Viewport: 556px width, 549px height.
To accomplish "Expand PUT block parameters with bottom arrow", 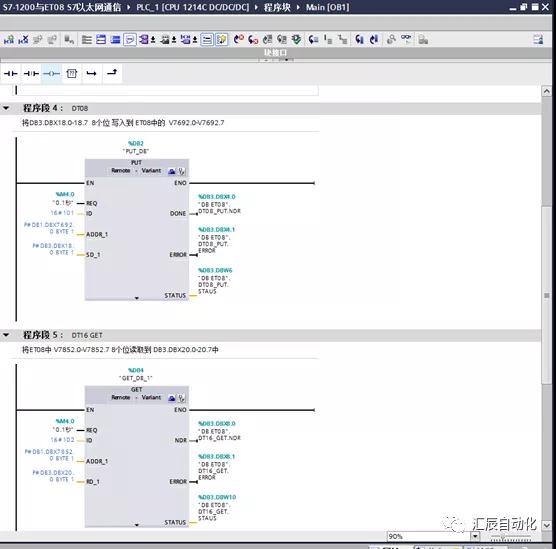I will point(137,298).
